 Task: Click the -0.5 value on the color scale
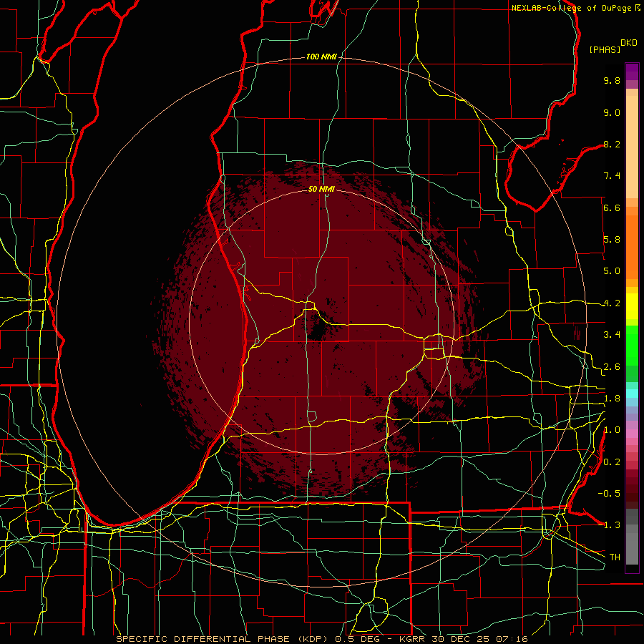[609, 494]
